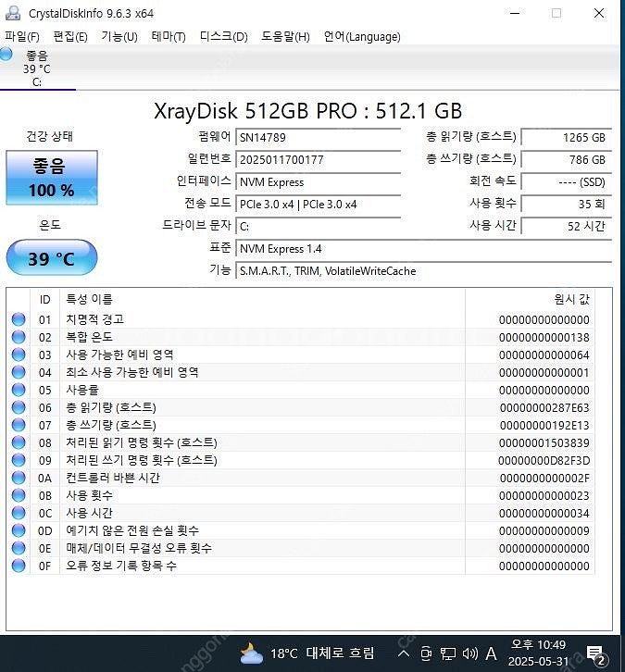
Task: Click status icon for row 0E 매체/데이터 무결성 오류
Action: pos(19,548)
